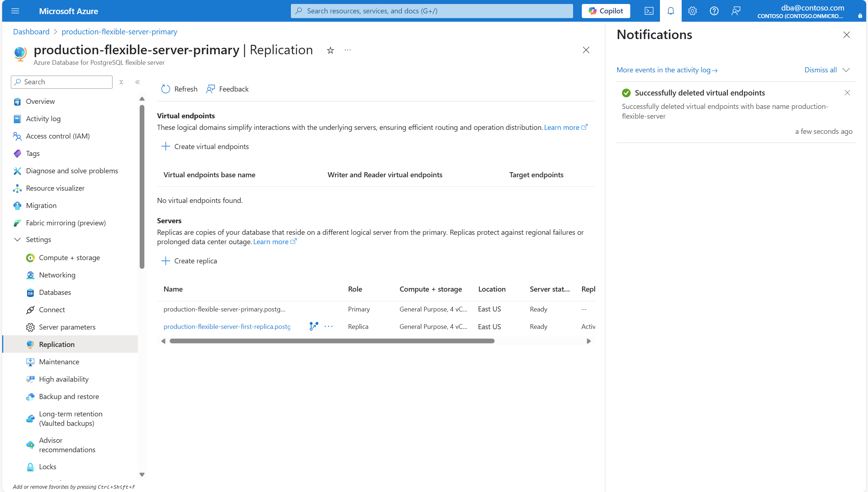Favorite this page with the star icon
Screen dimensions: 868x492
click(330, 50)
